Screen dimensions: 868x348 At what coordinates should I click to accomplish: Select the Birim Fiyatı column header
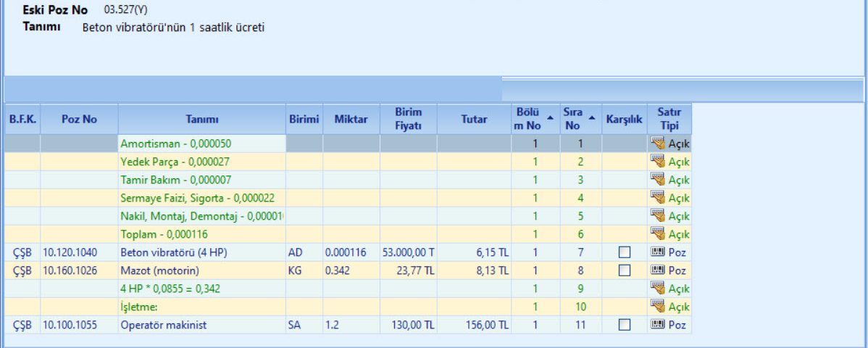[x=408, y=120]
